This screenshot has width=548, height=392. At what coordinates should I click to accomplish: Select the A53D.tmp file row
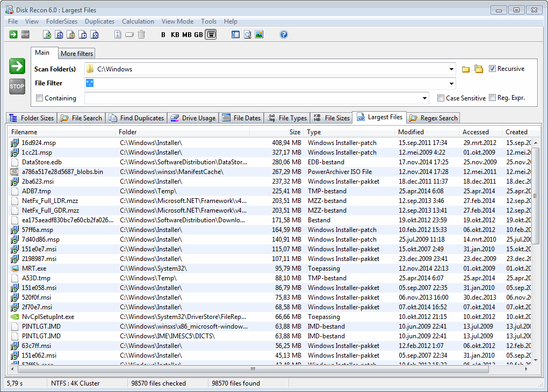[x=270, y=278]
